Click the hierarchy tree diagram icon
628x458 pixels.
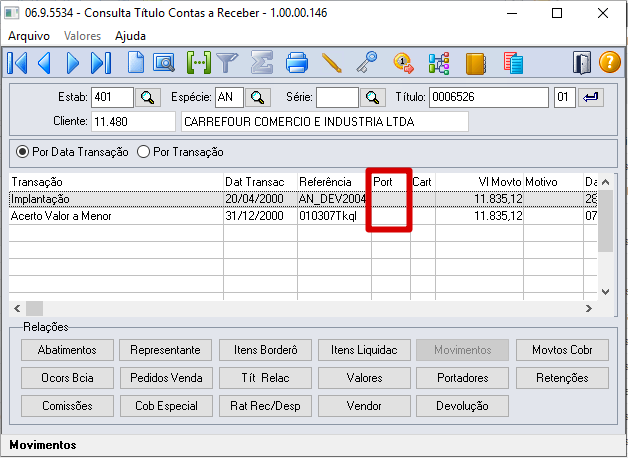tap(439, 63)
